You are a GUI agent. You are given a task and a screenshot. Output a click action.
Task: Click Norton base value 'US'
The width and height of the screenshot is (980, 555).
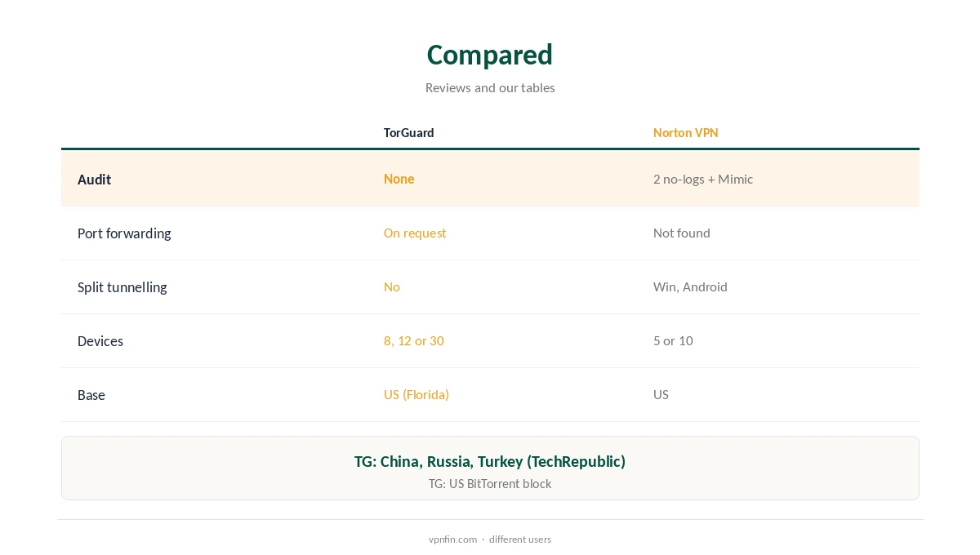click(x=661, y=394)
